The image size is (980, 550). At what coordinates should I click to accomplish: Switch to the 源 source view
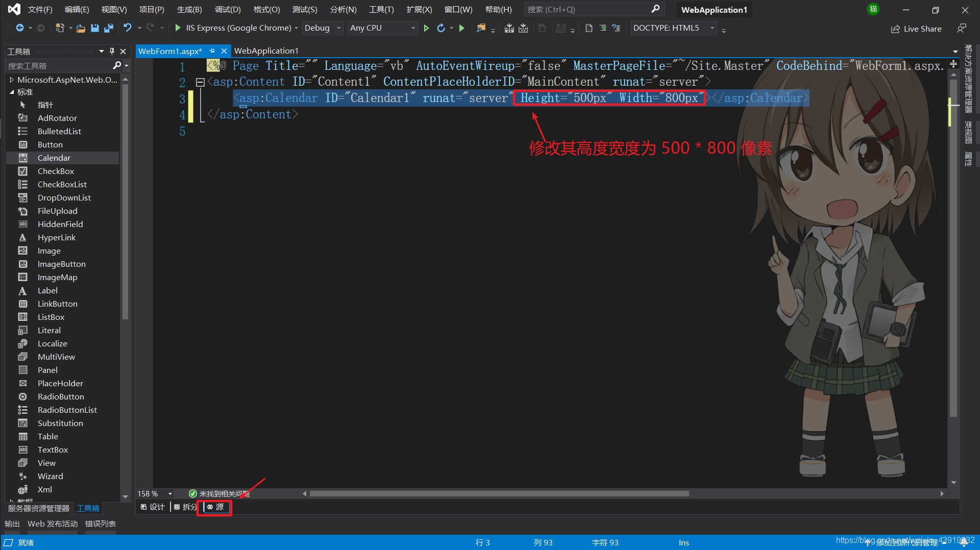click(215, 507)
